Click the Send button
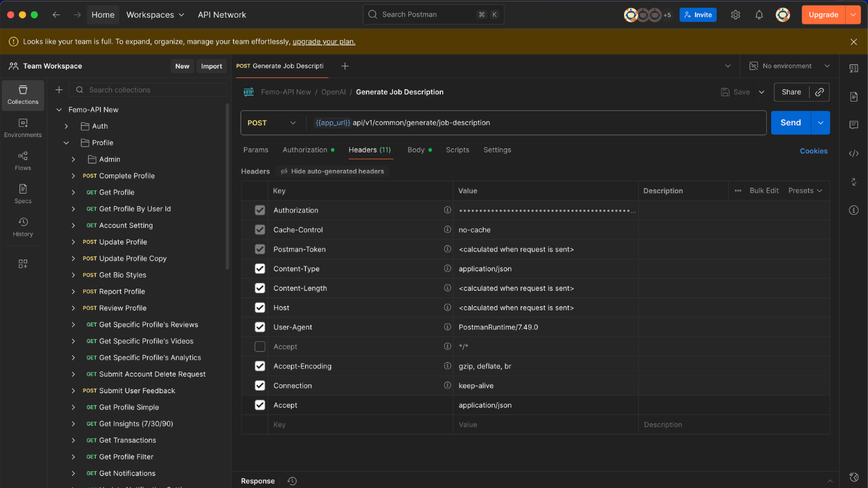This screenshot has width=868, height=488. 790,123
